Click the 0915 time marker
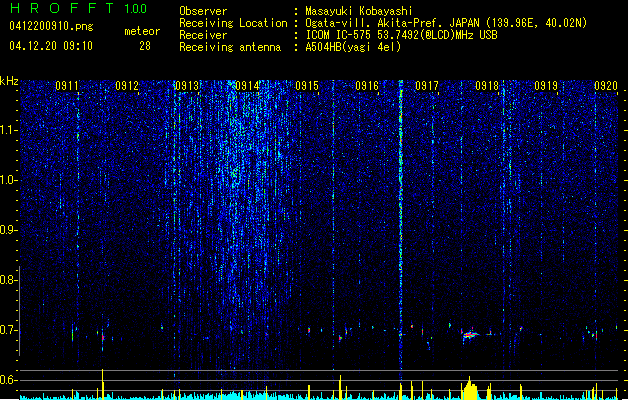 pyautogui.click(x=307, y=86)
